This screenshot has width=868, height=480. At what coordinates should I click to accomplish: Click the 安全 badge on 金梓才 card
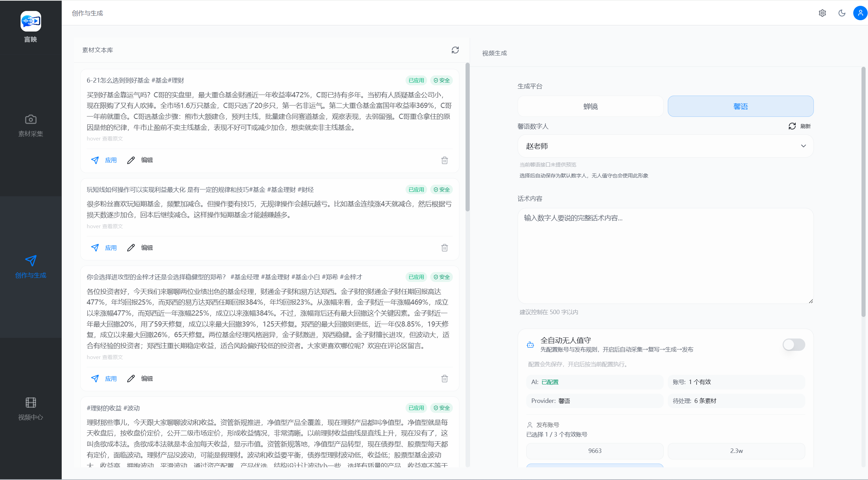tap(442, 277)
